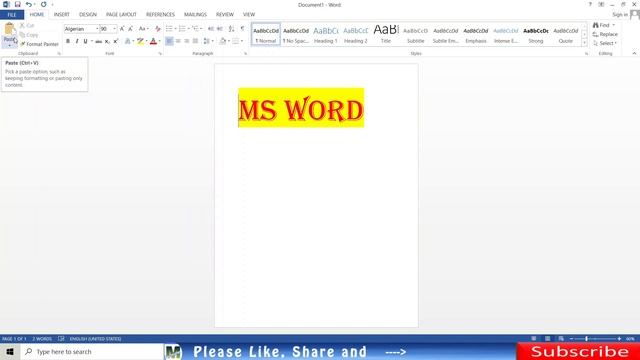Click the Paste clipboard icon

[9, 29]
